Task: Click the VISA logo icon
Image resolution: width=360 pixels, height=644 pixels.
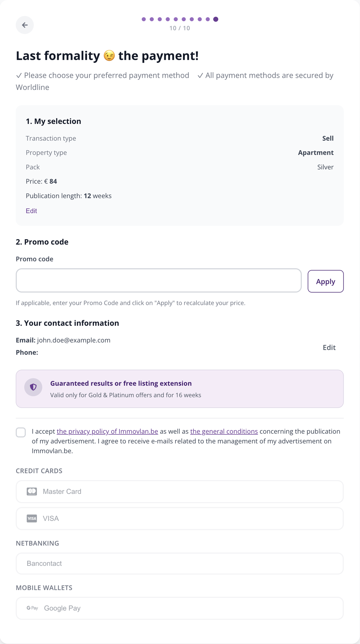Action: 32,518
